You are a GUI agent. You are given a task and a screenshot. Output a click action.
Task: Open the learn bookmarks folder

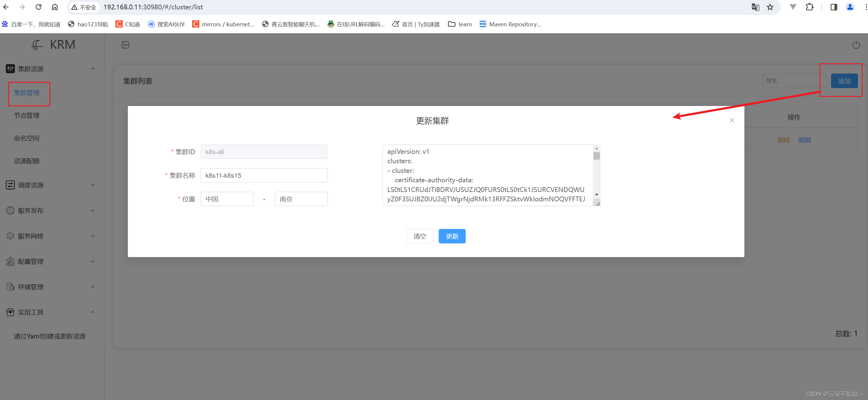(x=460, y=24)
